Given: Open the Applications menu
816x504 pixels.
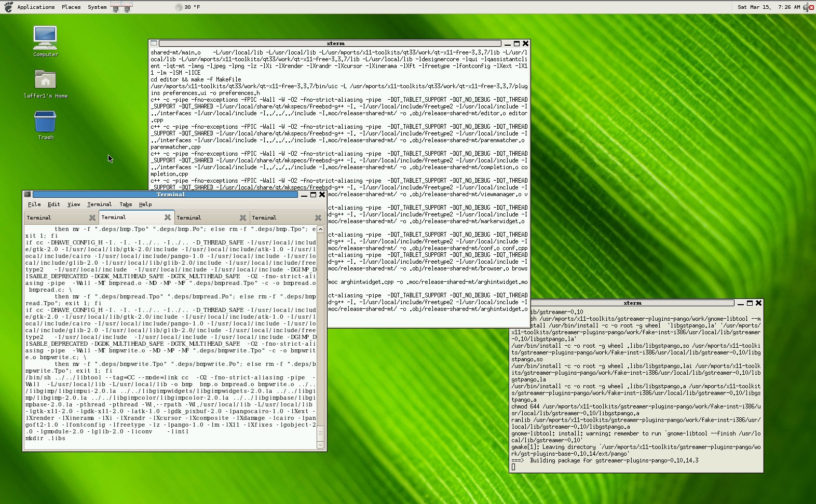Looking at the screenshot, I should (x=36, y=7).
